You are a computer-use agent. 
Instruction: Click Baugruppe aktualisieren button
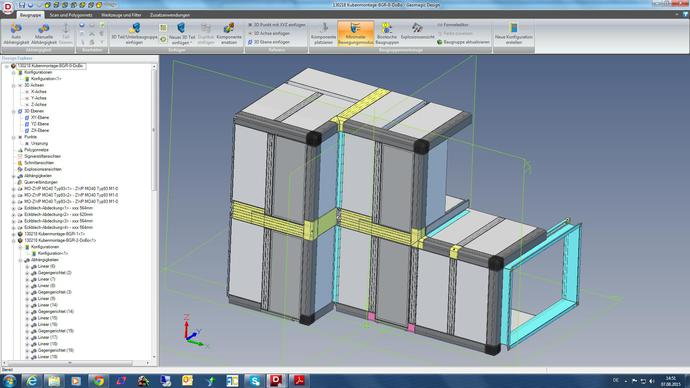click(x=463, y=42)
